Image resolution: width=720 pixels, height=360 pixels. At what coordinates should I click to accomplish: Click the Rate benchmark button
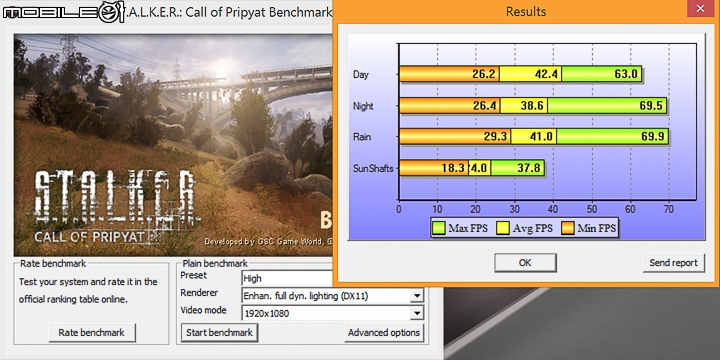click(x=91, y=332)
